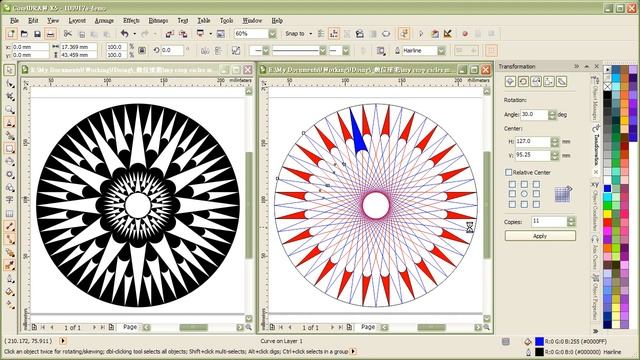Open the Tools menu
This screenshot has height=360, width=640.
227,20
